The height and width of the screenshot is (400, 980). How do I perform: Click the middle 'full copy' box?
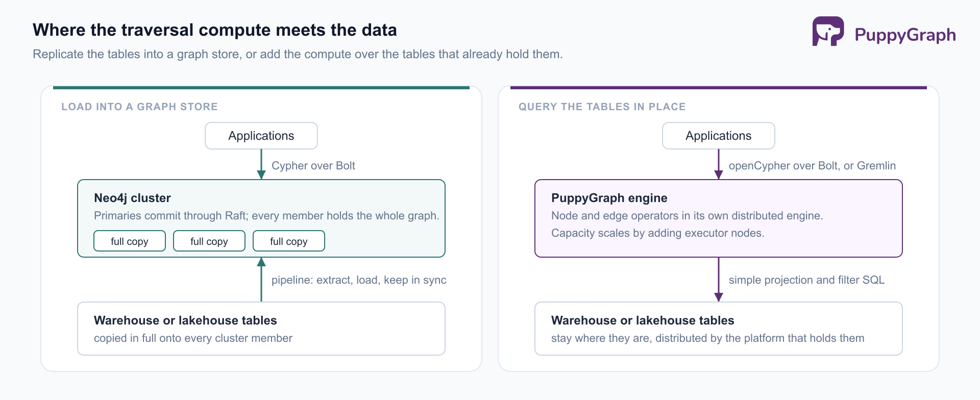coord(209,241)
